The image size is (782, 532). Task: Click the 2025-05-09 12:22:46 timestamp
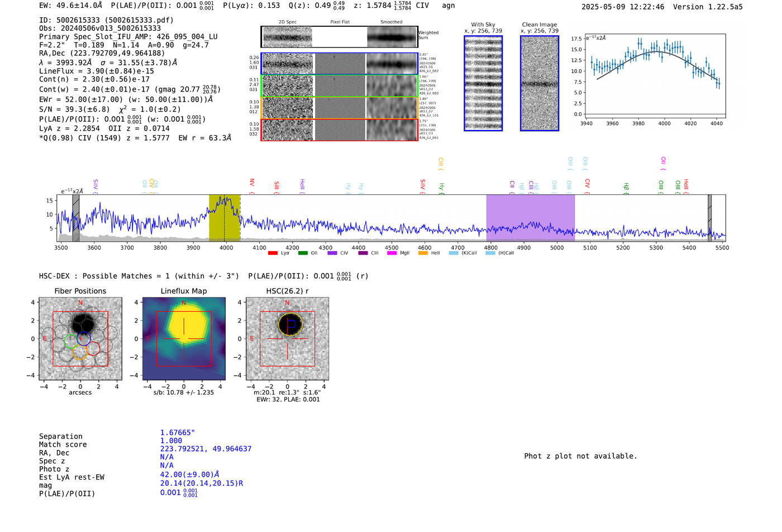(x=623, y=7)
